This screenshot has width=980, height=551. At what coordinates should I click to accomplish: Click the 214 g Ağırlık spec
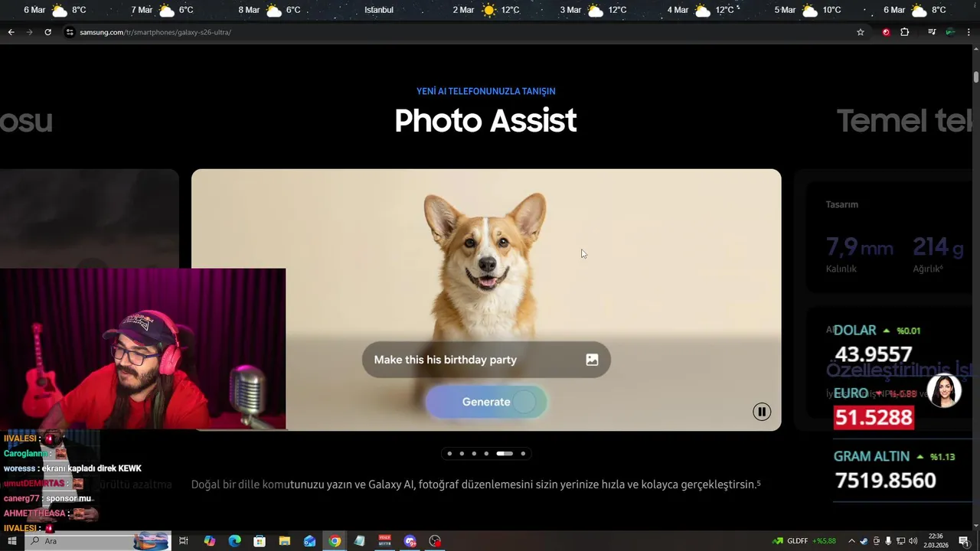[938, 253]
